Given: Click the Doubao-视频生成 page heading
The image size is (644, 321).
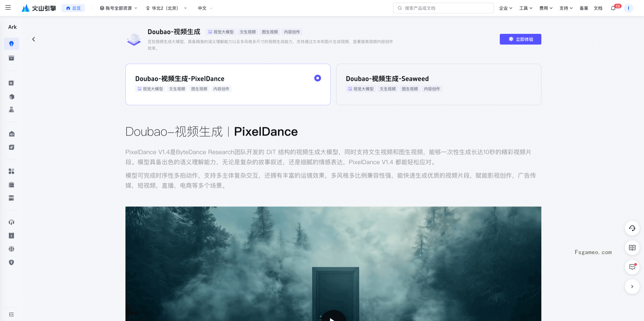Looking at the screenshot, I should (174, 32).
